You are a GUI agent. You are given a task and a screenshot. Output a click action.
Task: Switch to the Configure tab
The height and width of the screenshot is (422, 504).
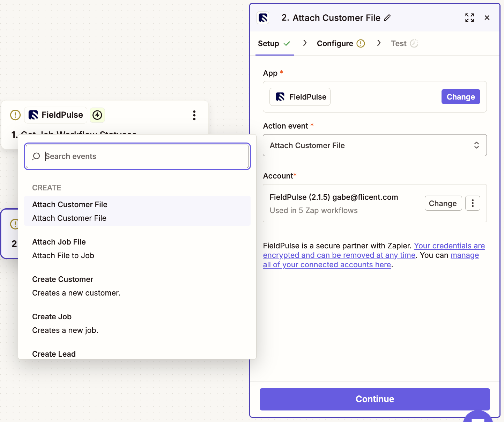pos(341,44)
